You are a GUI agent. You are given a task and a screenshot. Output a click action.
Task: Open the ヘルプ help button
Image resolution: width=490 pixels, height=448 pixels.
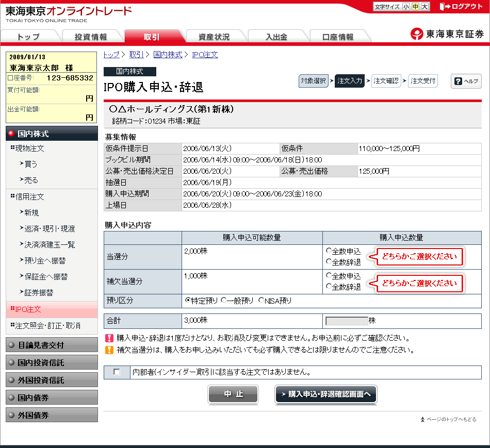click(466, 81)
